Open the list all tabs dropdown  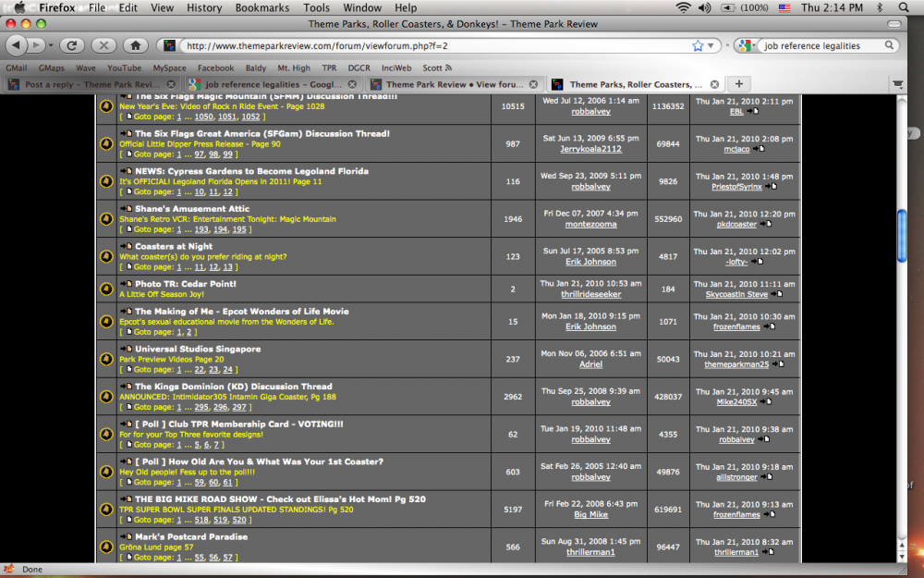pyautogui.click(x=897, y=84)
